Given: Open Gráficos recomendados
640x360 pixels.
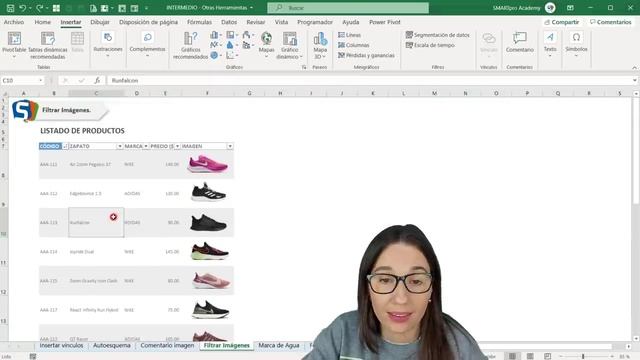Looking at the screenshot, I should (190, 45).
